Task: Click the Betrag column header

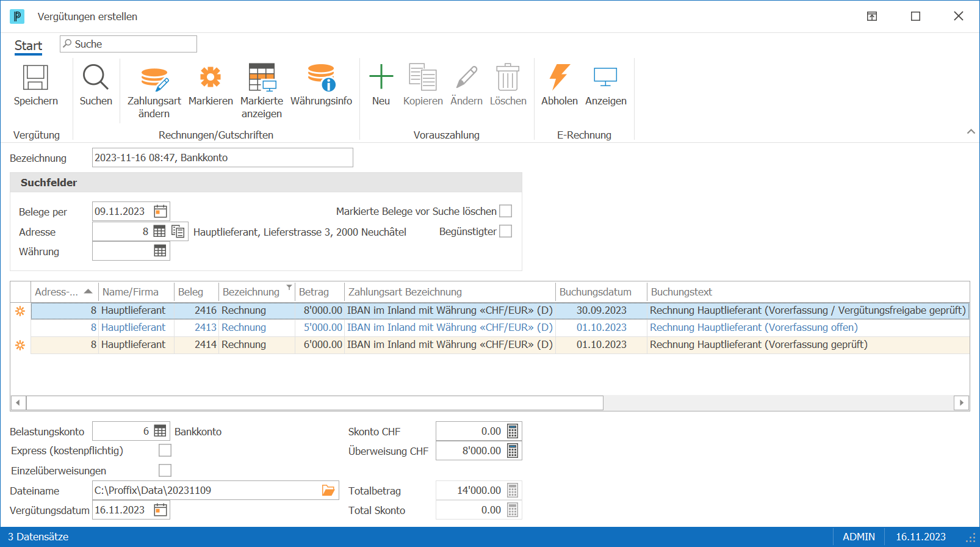Action: (x=320, y=292)
